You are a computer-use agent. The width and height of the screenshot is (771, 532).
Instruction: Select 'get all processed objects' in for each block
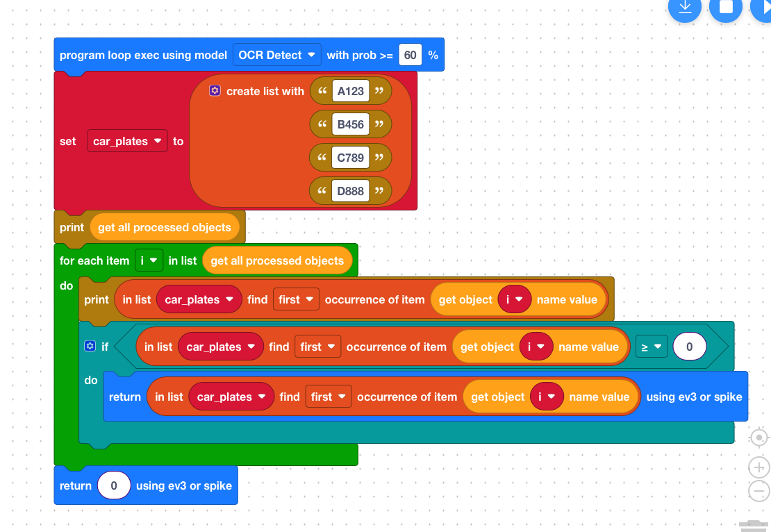tap(277, 260)
